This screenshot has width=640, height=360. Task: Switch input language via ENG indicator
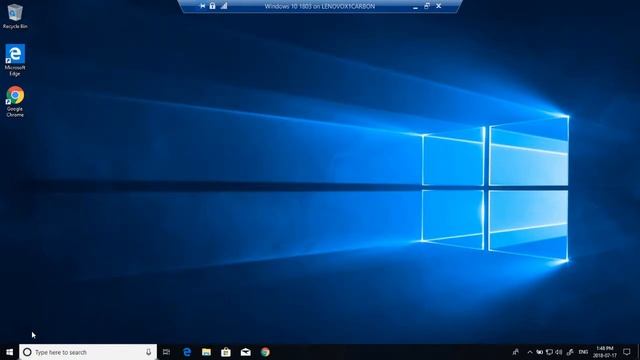click(583, 352)
